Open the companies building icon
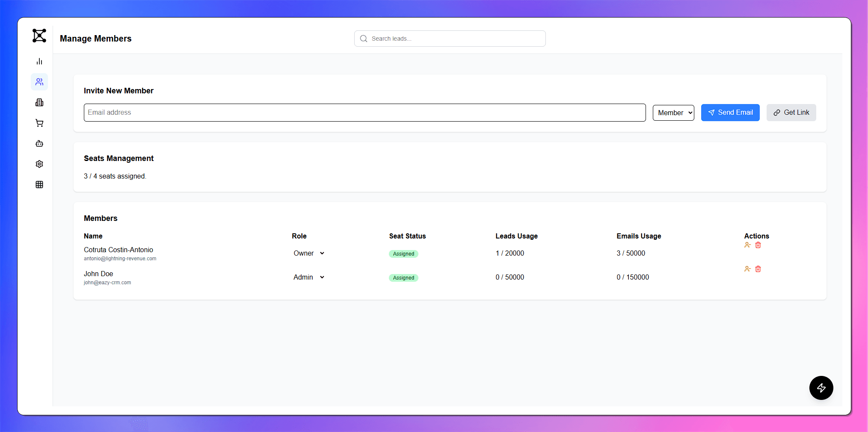This screenshot has width=868, height=432. 39,102
